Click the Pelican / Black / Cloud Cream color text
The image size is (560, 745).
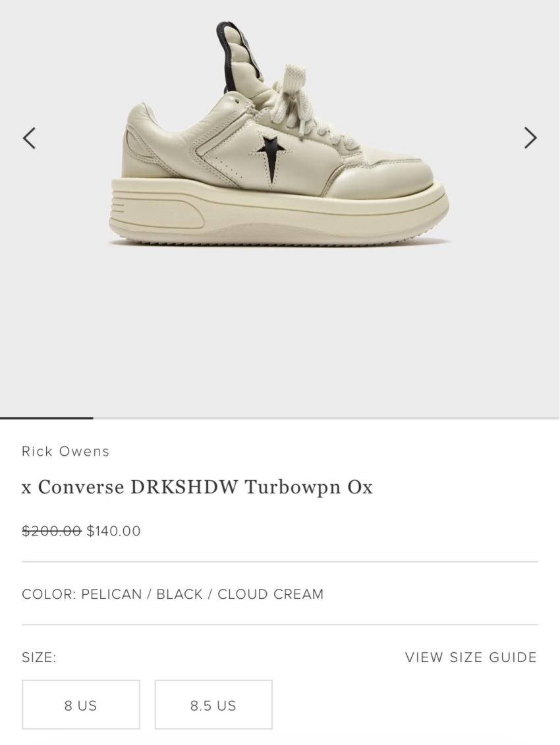[202, 594]
